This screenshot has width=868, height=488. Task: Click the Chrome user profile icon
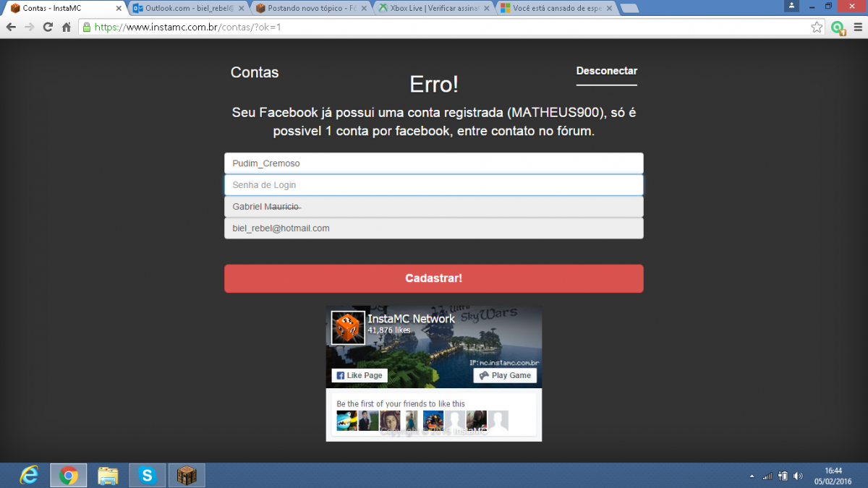tap(793, 6)
